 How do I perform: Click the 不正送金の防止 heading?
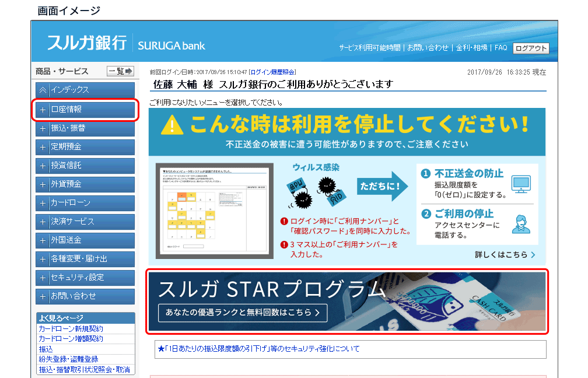click(x=469, y=174)
